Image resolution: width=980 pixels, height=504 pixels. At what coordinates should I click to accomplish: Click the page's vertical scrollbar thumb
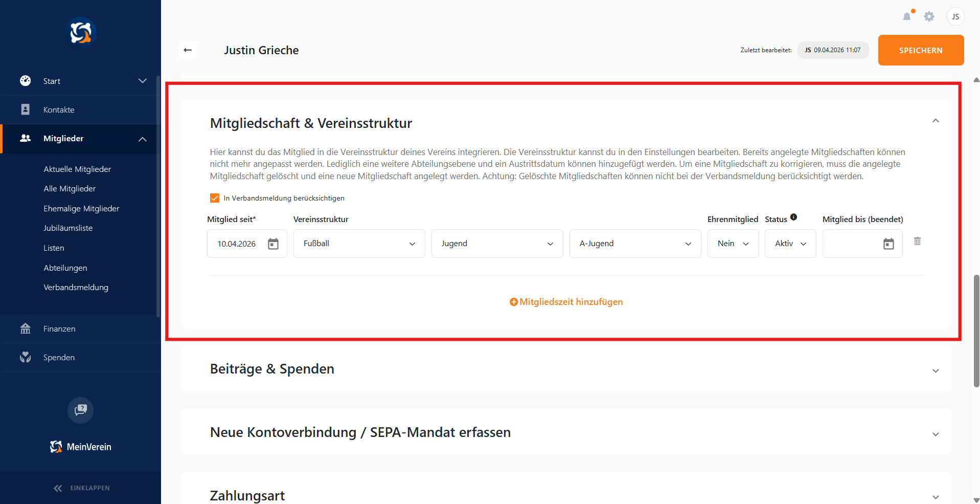976,331
